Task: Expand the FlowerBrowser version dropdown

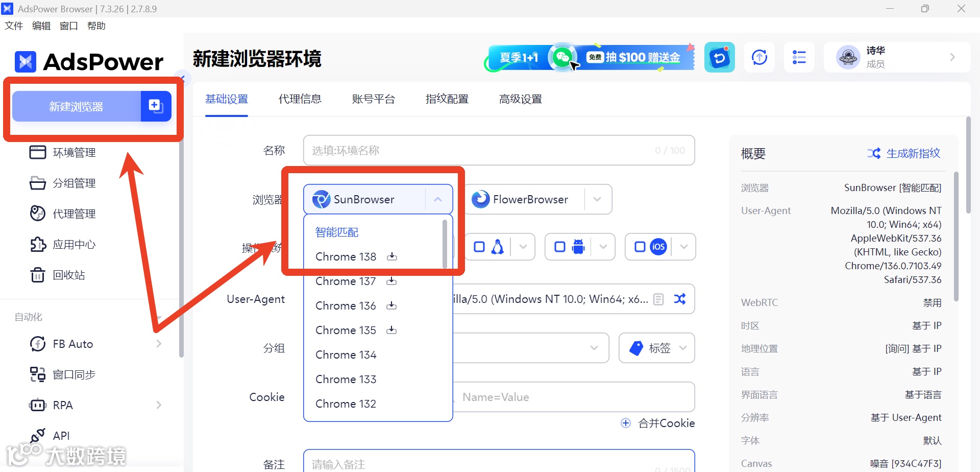Action: [x=597, y=199]
